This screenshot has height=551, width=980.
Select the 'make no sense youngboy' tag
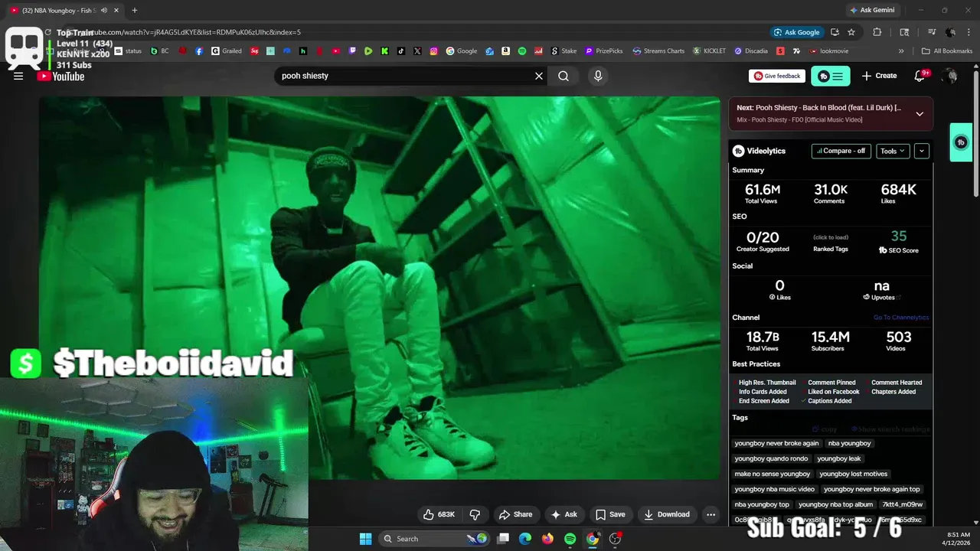tap(772, 474)
